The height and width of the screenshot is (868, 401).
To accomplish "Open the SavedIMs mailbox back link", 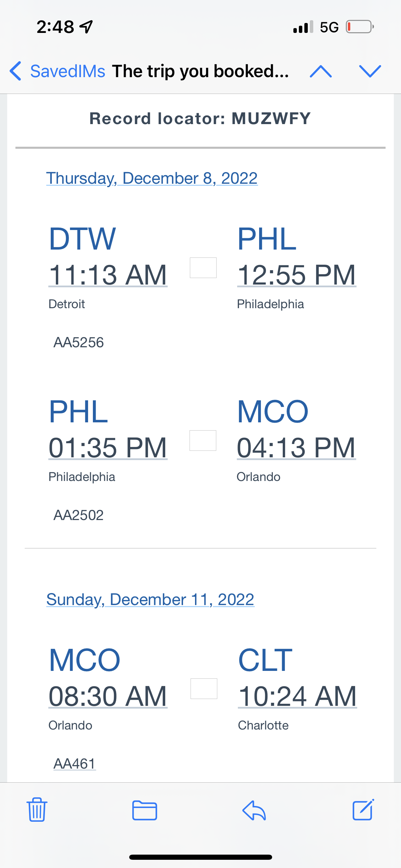I will [68, 71].
